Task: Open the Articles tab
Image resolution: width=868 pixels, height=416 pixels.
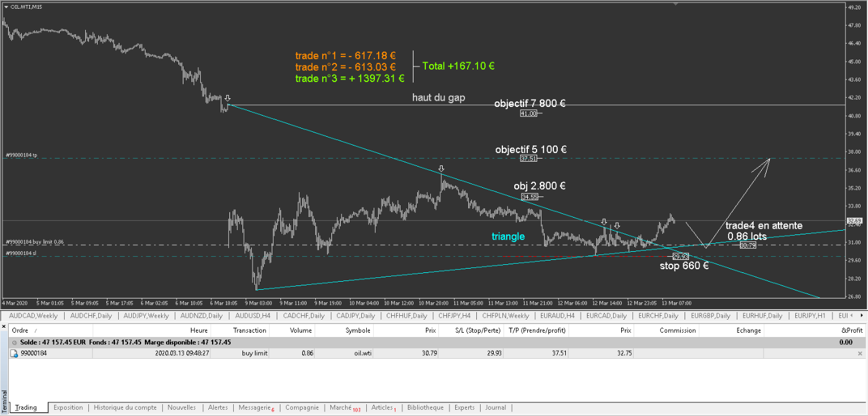Action: click(384, 408)
